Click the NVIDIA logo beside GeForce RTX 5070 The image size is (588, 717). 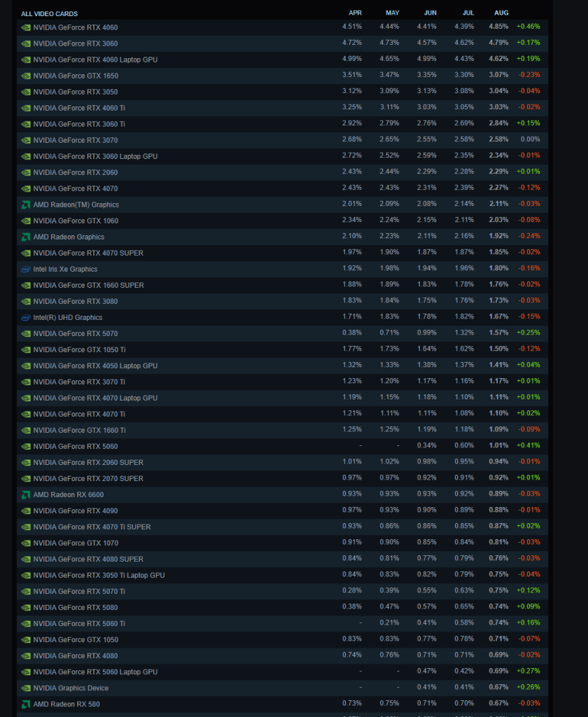tap(26, 333)
